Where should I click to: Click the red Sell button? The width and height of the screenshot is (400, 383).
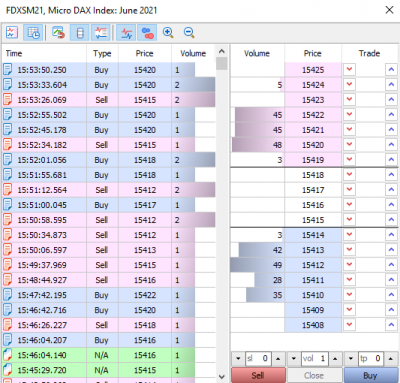[x=258, y=375]
